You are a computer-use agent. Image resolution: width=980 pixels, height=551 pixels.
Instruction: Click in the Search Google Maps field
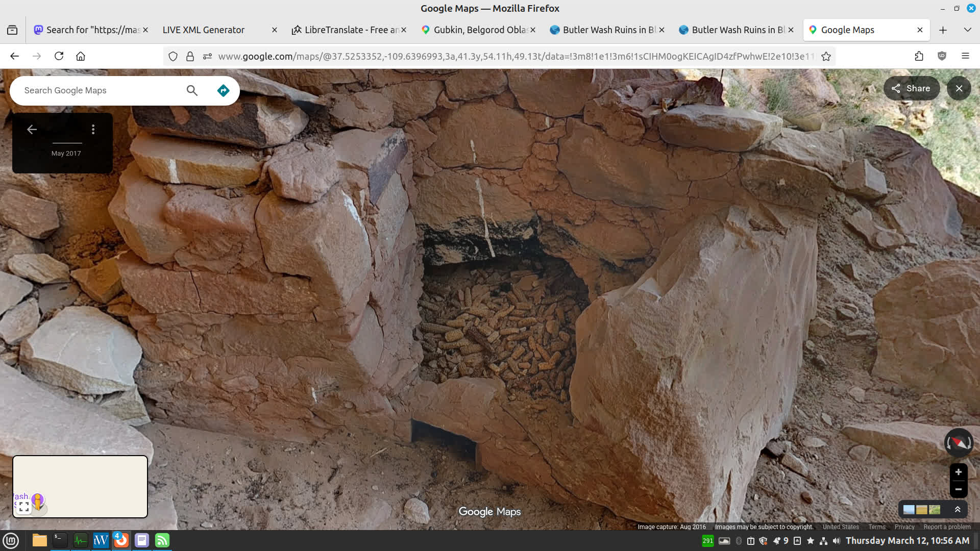click(x=97, y=90)
